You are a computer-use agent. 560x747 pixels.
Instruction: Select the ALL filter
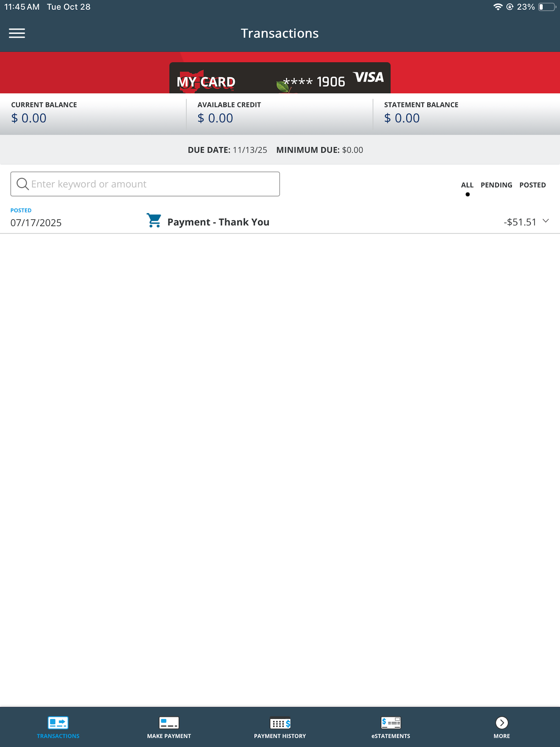pos(467,185)
